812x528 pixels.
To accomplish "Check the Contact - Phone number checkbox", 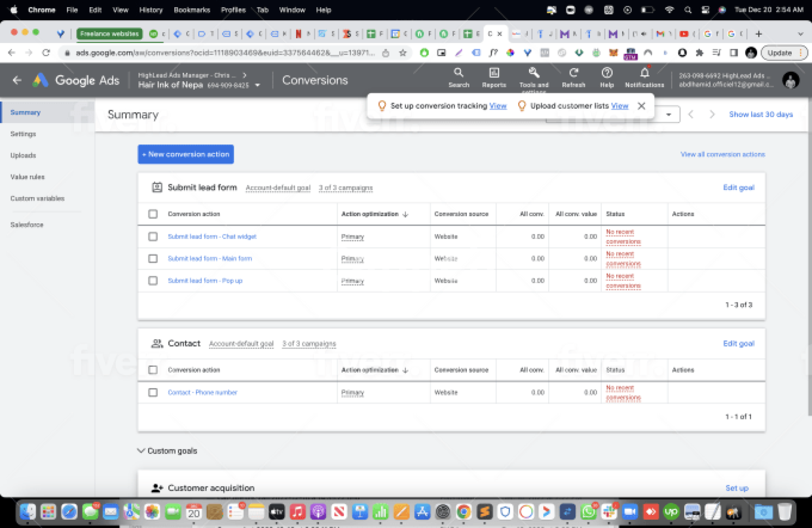I will (x=153, y=392).
